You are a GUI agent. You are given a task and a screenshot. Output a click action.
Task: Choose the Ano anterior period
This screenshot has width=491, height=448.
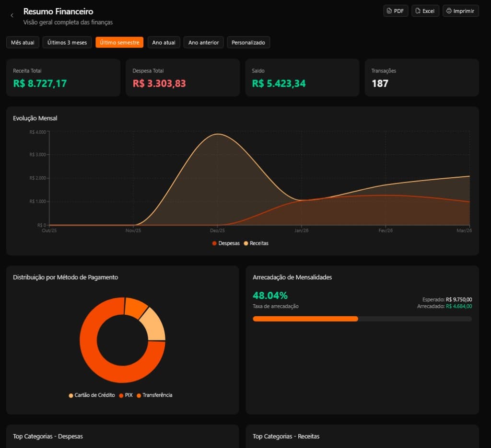pyautogui.click(x=203, y=43)
